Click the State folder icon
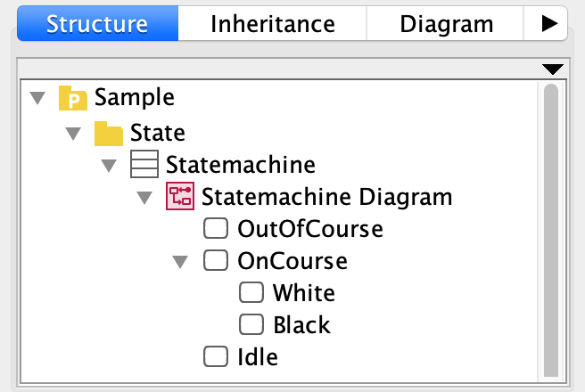585x392 pixels. 108,134
